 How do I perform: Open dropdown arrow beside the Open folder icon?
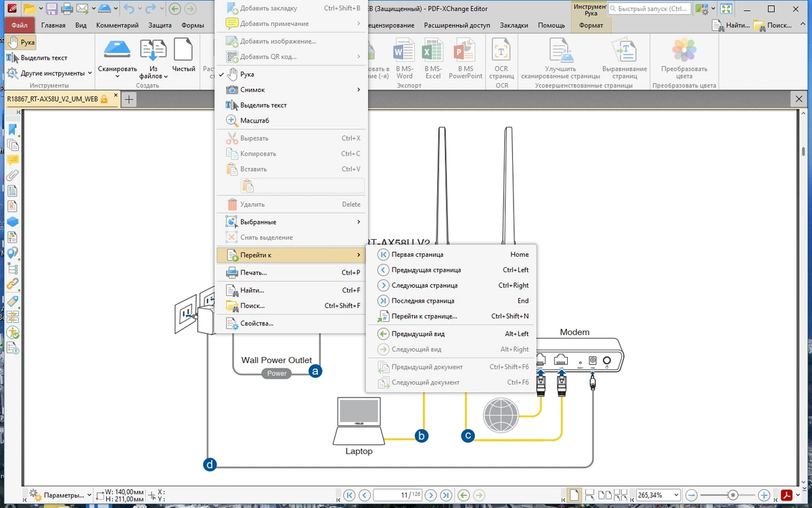tap(41, 9)
